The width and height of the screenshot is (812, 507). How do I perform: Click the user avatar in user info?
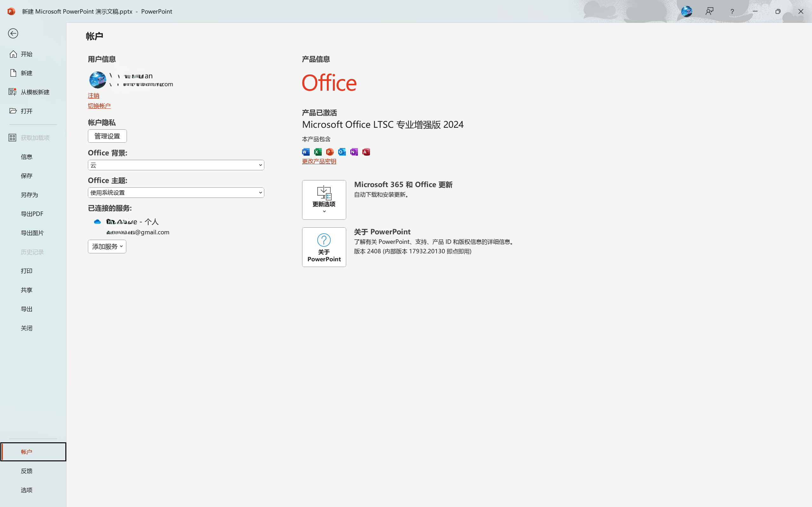tap(98, 80)
